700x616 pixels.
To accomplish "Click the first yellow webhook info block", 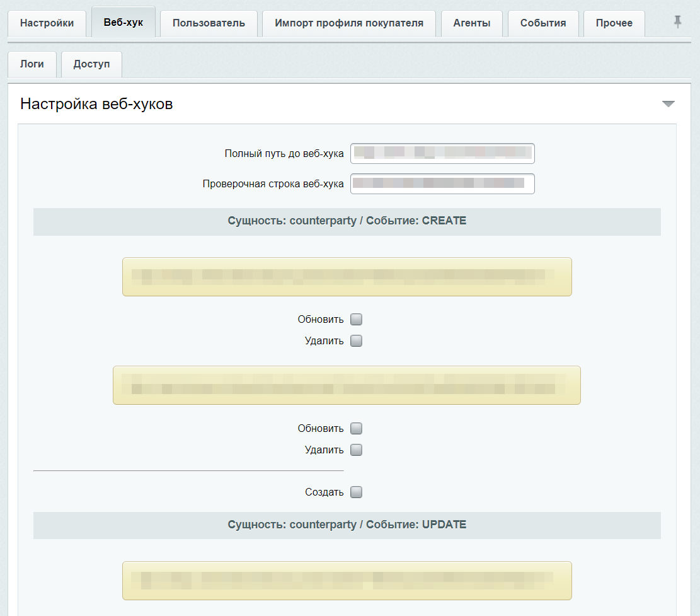I will click(347, 277).
